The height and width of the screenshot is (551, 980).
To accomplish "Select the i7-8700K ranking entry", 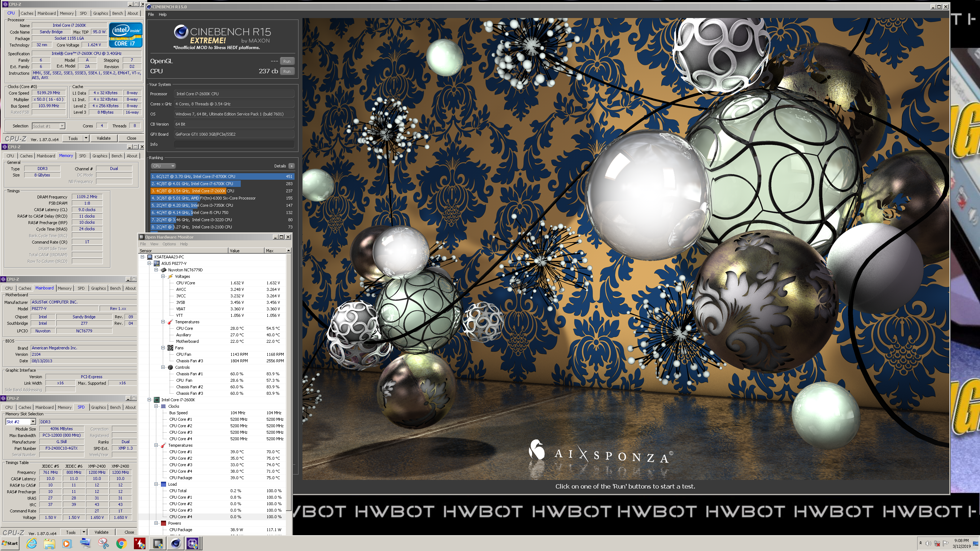I will pos(222,176).
